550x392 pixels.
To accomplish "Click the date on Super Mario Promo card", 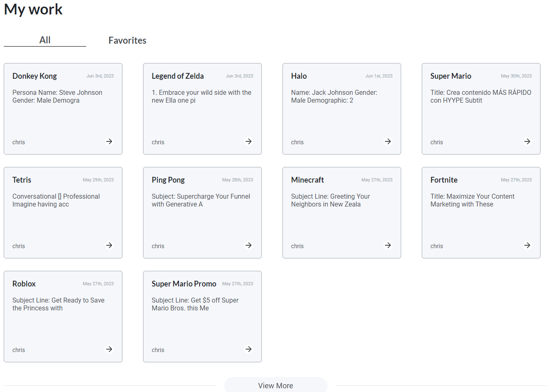I will coord(237,284).
